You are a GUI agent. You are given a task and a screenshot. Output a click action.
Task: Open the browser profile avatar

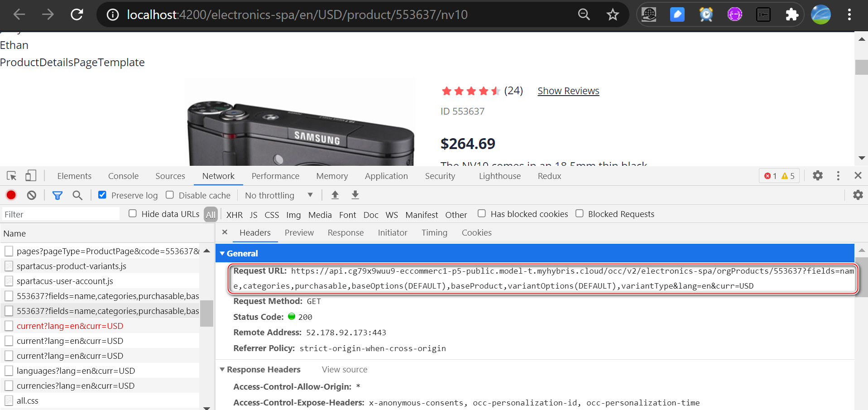tap(821, 14)
